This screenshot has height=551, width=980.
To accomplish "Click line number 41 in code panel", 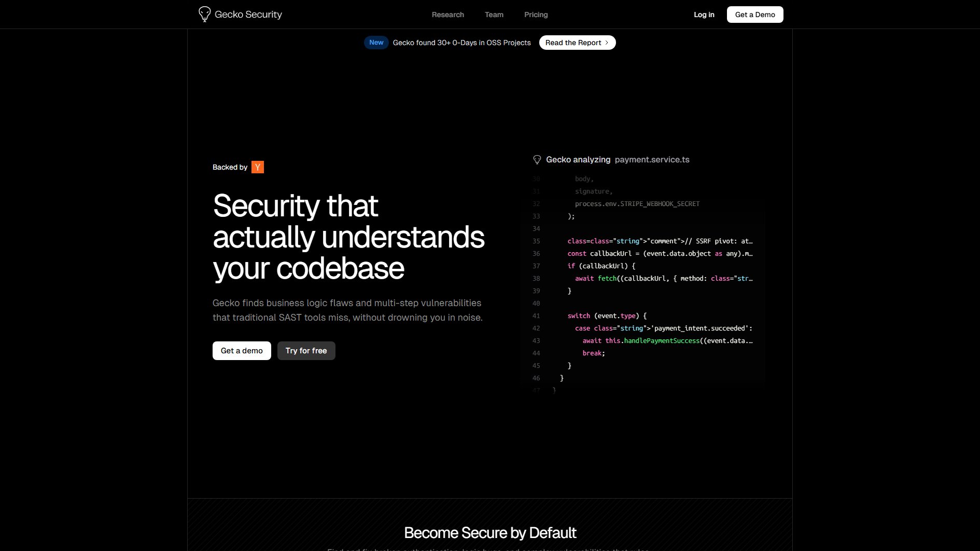I will click(536, 316).
